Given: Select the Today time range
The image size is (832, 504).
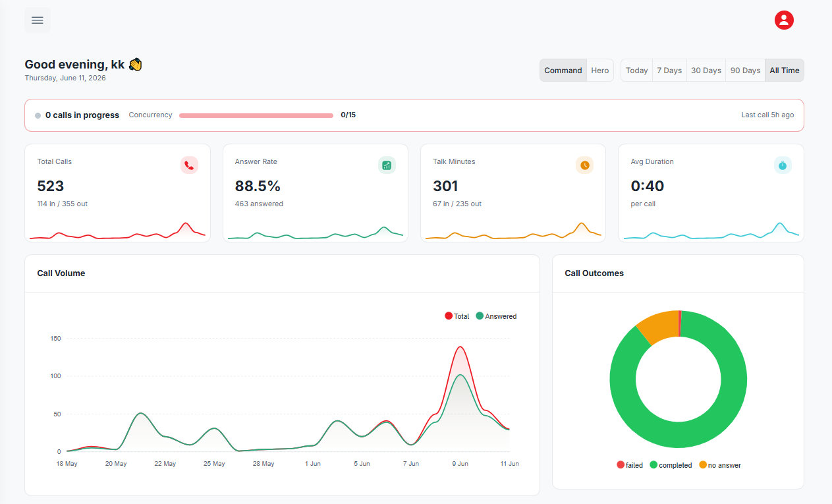Looking at the screenshot, I should pos(637,70).
